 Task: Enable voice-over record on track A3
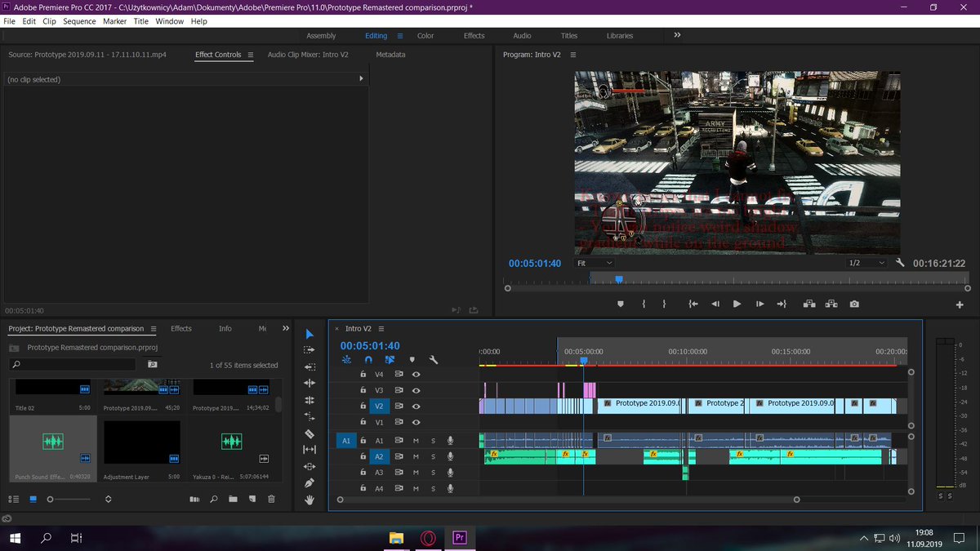(450, 473)
